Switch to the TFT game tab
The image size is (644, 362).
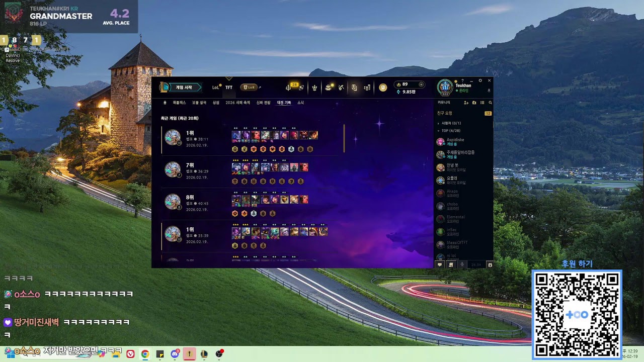pyautogui.click(x=229, y=87)
